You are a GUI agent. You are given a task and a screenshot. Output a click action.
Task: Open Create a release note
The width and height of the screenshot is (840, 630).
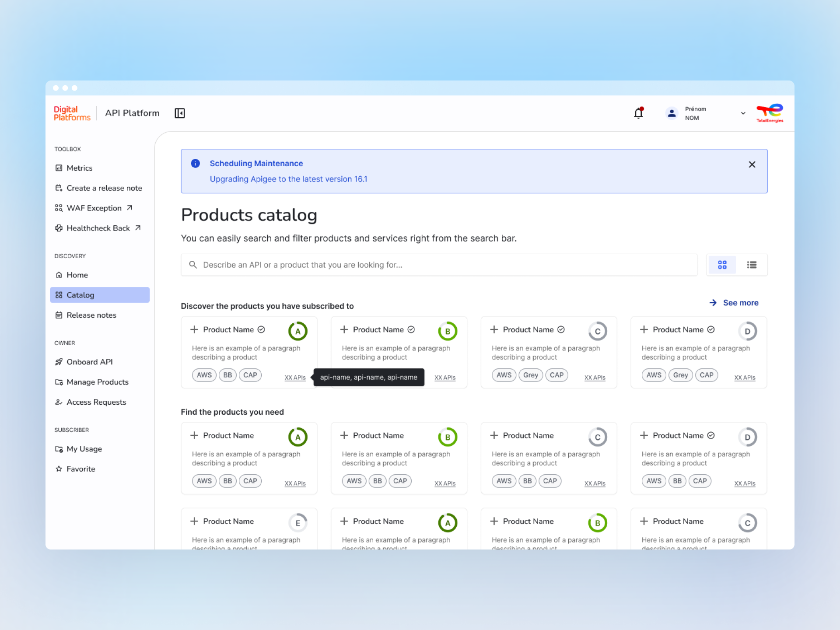pyautogui.click(x=100, y=188)
